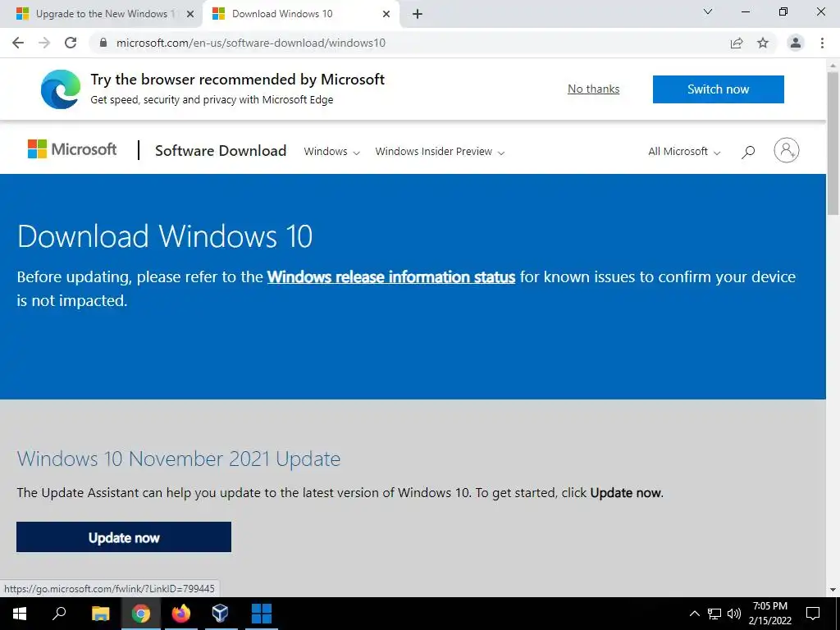The height and width of the screenshot is (630, 840).
Task: Click the Chrome taskbar icon
Action: [x=140, y=614]
